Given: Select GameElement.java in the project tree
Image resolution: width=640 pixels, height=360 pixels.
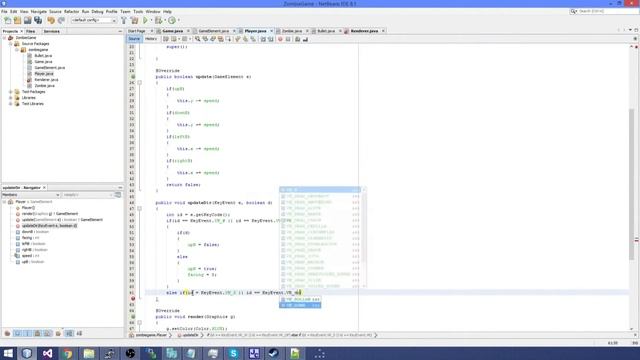Looking at the screenshot, I should tap(49, 68).
